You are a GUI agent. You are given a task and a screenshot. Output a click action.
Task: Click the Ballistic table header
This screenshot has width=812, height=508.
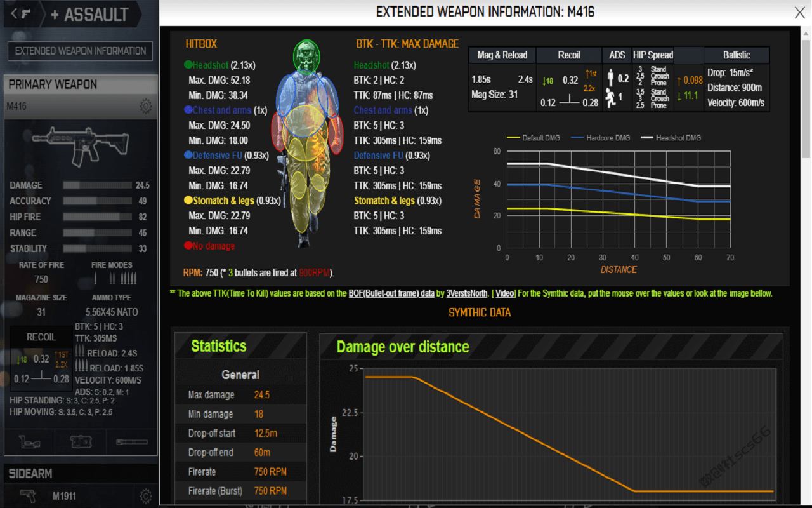[737, 55]
